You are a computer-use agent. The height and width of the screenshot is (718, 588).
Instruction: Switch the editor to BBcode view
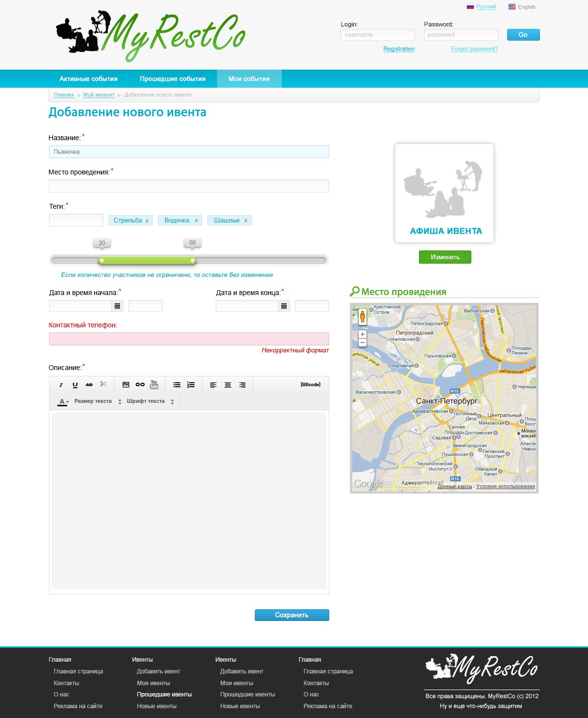pyautogui.click(x=311, y=385)
